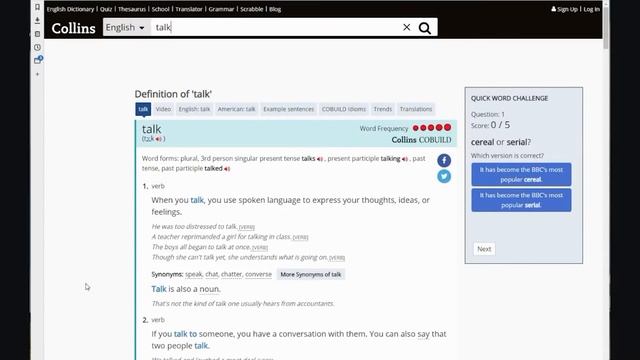
Task: Share the definition on Facebook
Action: pos(444,160)
